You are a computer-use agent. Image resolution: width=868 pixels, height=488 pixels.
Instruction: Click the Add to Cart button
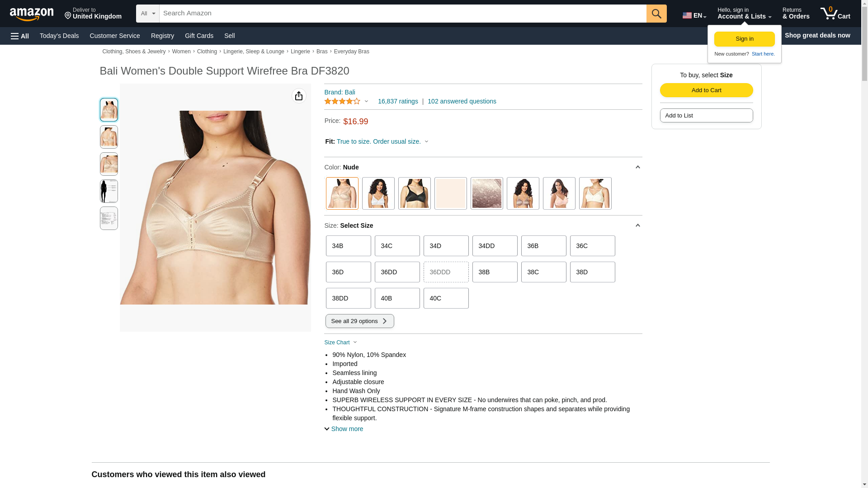pos(707,90)
